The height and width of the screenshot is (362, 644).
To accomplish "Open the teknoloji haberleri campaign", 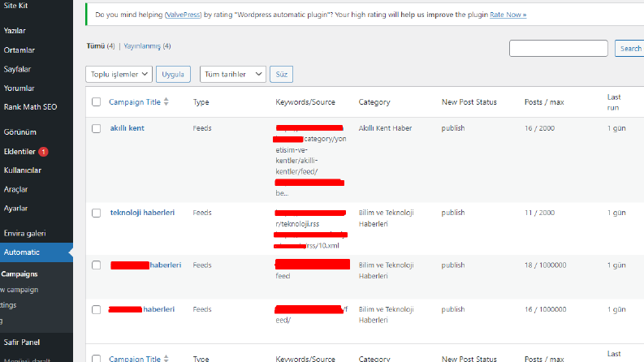I will 142,213.
